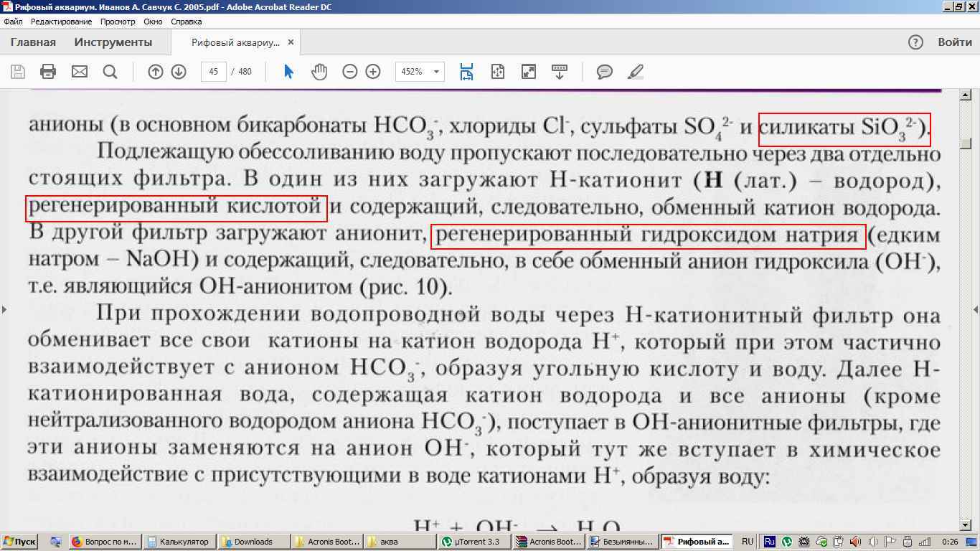
Task: Select the hand pan tool
Action: coord(319,72)
